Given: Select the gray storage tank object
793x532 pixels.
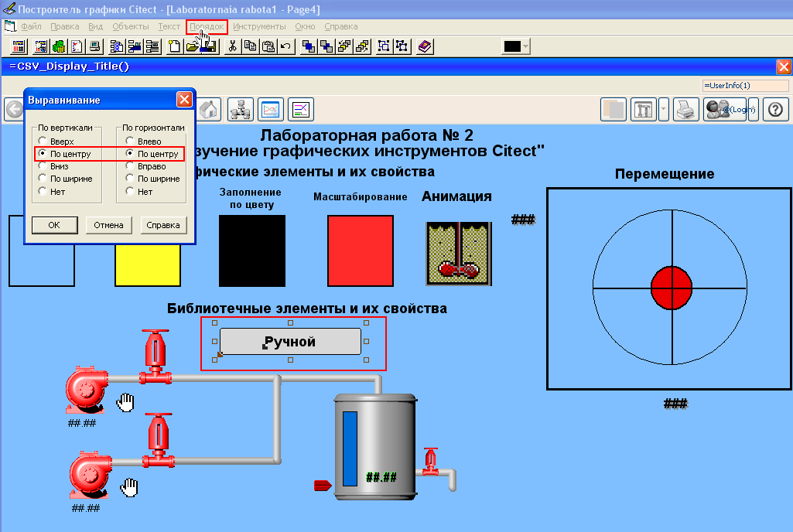Looking at the screenshot, I should 375,447.
